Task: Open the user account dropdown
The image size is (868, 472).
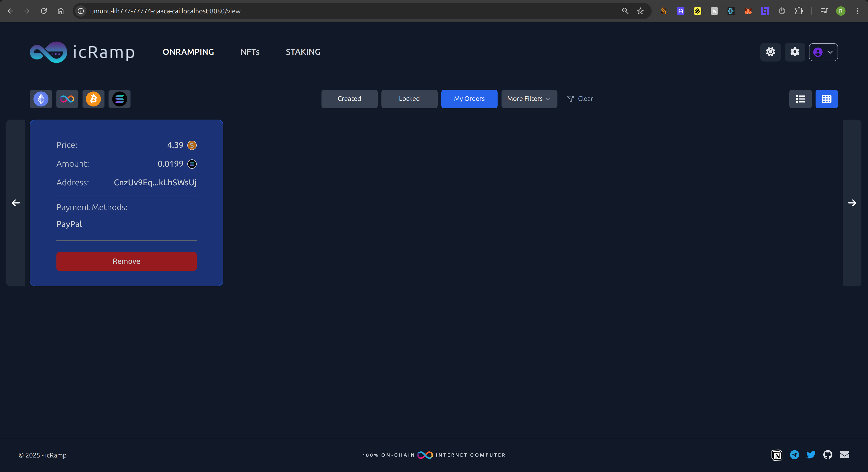Action: tap(823, 52)
